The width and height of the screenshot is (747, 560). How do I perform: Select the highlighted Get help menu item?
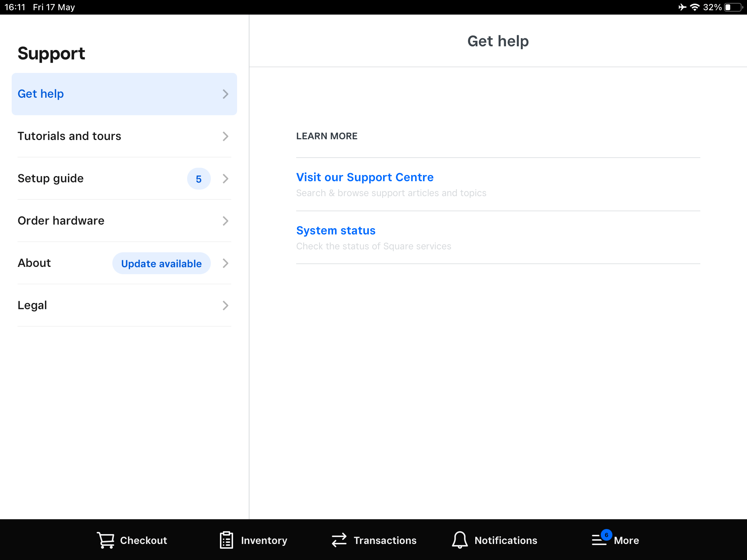coord(124,94)
